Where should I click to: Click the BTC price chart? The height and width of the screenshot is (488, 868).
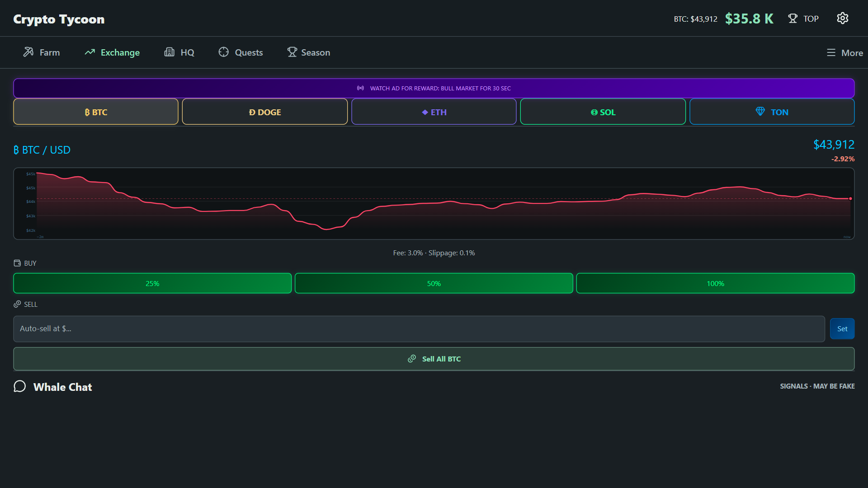coord(434,204)
